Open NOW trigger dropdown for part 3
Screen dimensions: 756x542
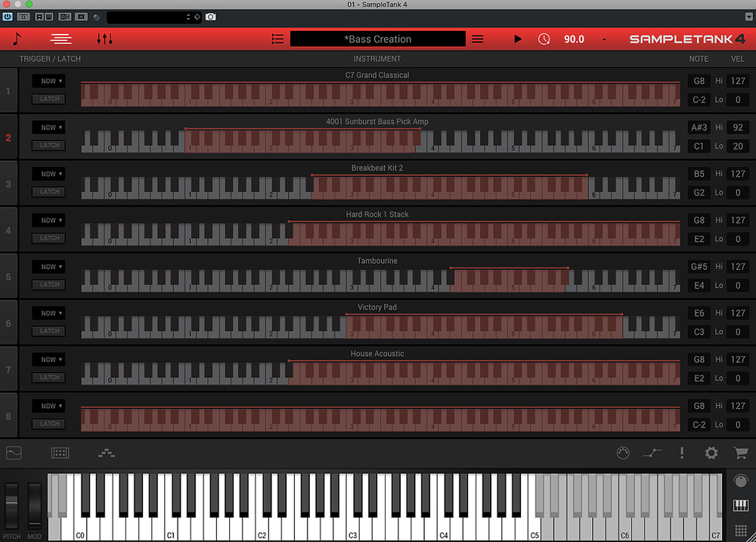[49, 174]
